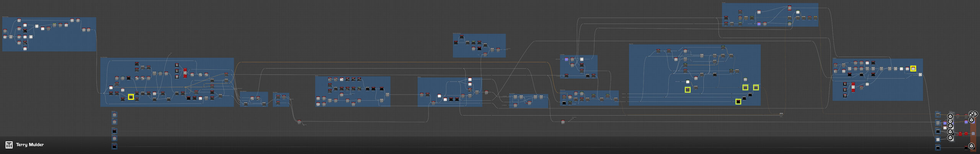Select the tall red-and-white node in the far-right frame
This screenshot has width=980, height=154.
coord(853,87)
